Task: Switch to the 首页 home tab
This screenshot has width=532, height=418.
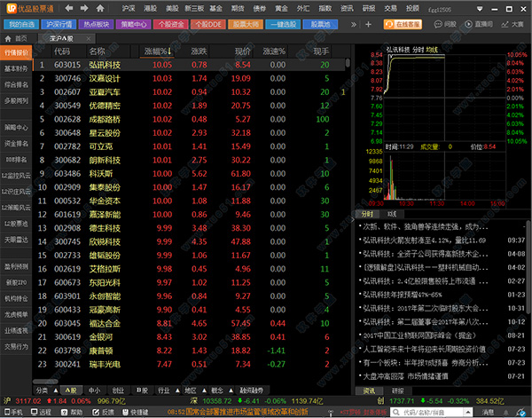Action: click(x=17, y=38)
